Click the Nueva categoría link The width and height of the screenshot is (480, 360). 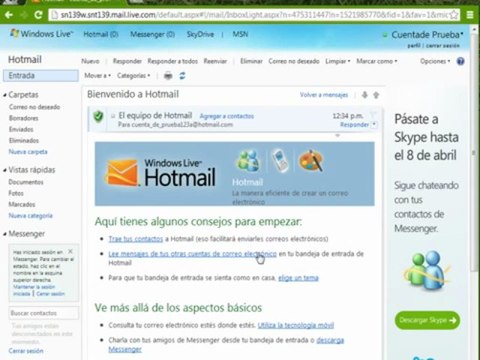(30, 216)
